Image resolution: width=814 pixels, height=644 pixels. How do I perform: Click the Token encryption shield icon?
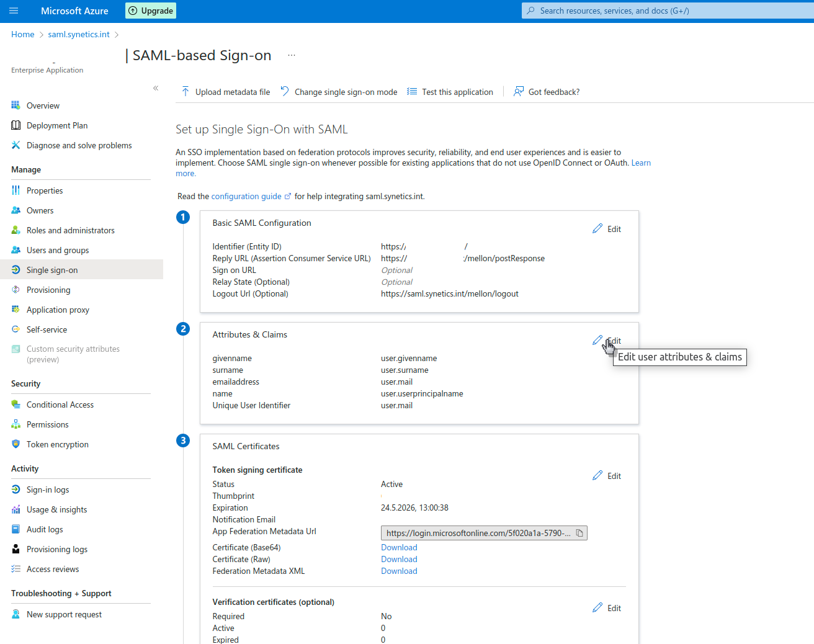point(16,444)
